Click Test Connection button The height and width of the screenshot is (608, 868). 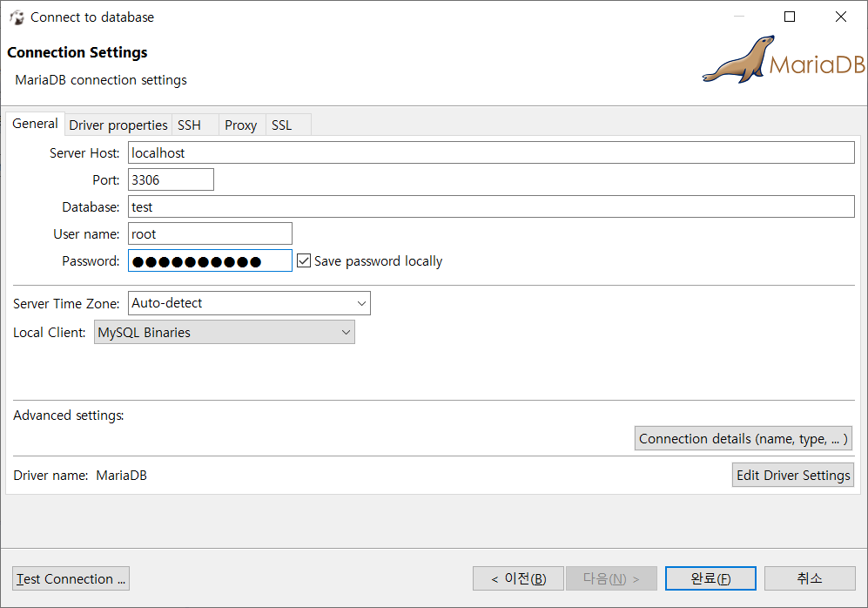(71, 578)
